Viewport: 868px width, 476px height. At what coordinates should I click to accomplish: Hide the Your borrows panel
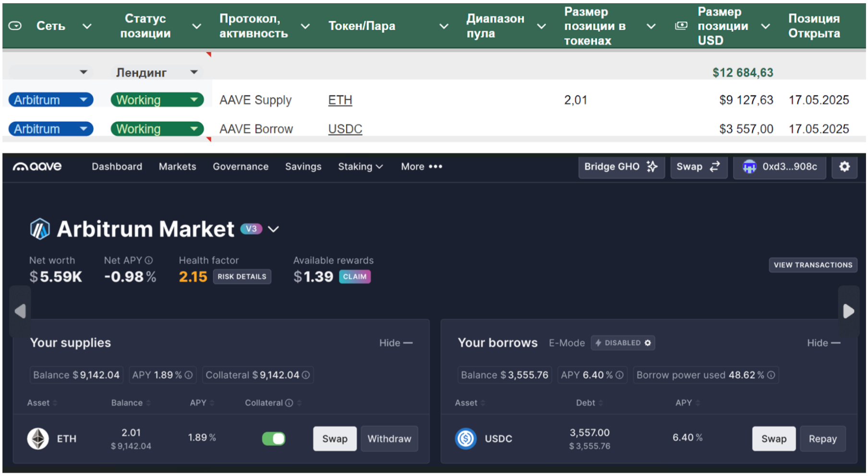pos(823,343)
